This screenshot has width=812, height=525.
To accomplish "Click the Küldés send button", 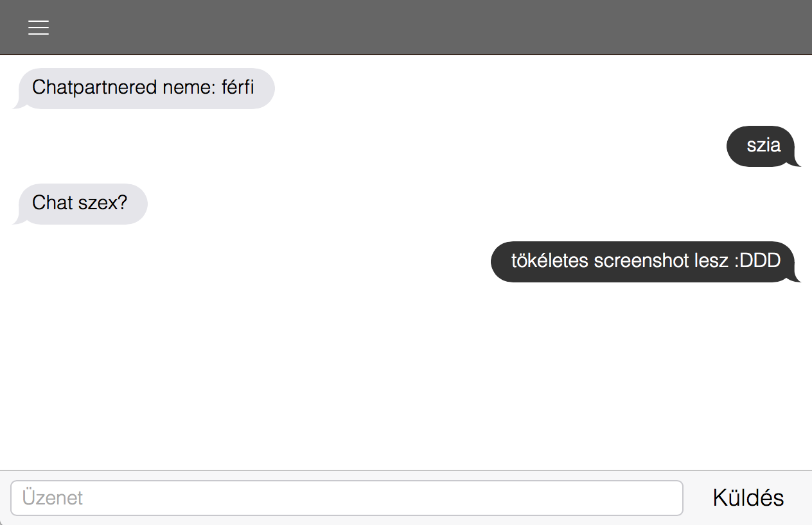I will coord(748,498).
